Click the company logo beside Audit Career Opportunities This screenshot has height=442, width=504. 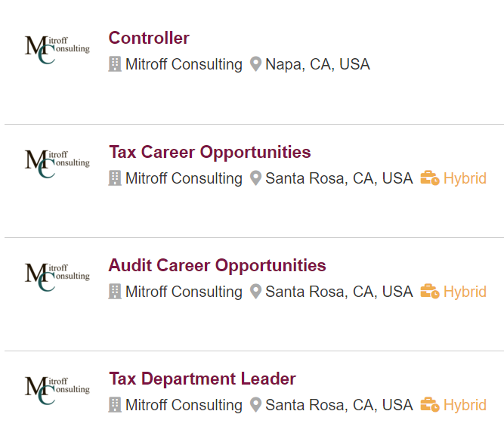(x=57, y=275)
